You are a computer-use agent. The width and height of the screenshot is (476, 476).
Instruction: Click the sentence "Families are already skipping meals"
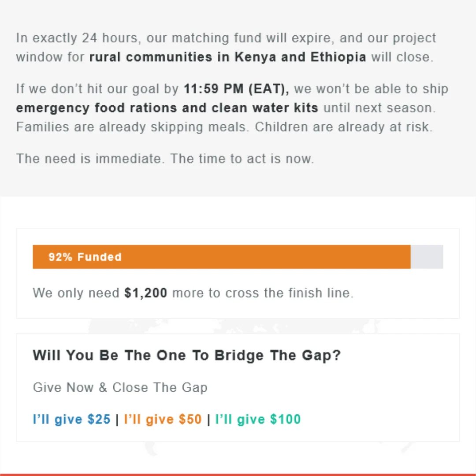tap(133, 127)
